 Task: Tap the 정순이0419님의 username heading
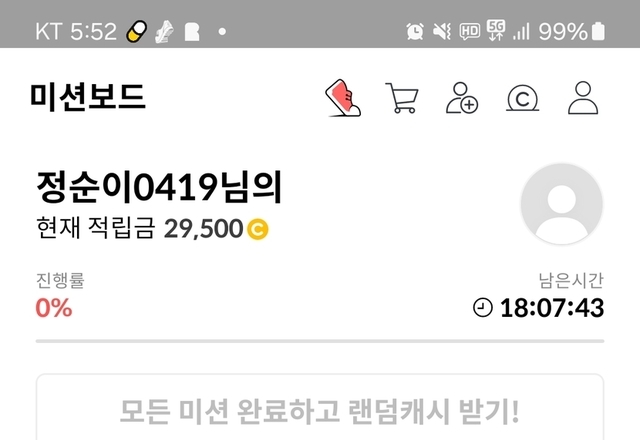[159, 187]
